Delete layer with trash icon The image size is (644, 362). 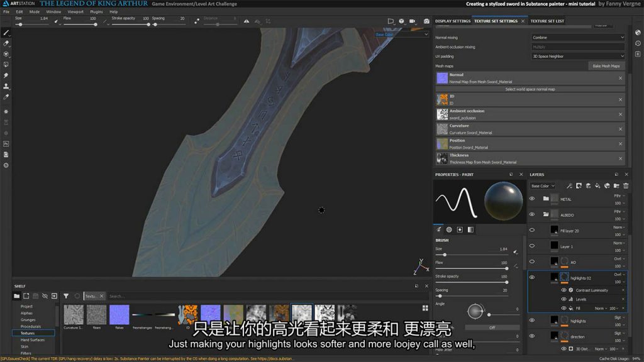(x=626, y=186)
